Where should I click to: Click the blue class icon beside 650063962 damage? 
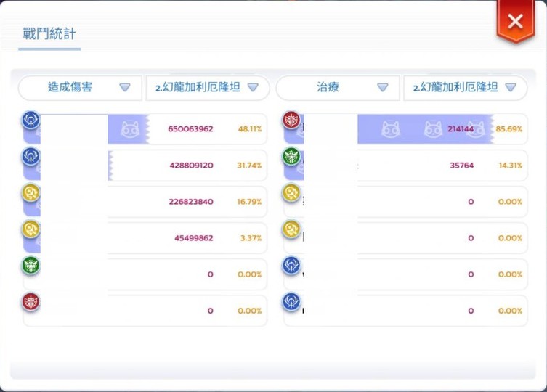coord(31,120)
